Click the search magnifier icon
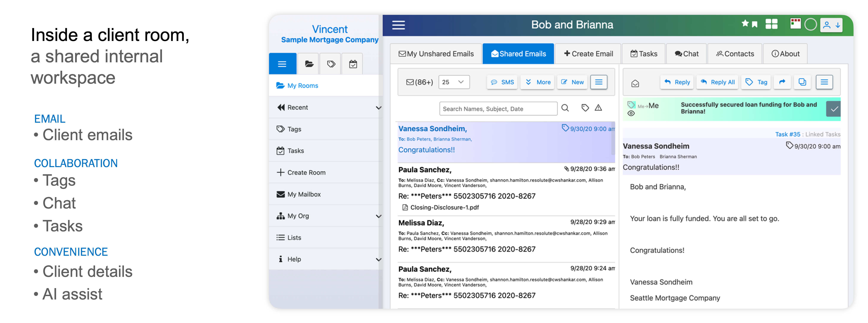This screenshot has height=323, width=868. pyautogui.click(x=565, y=108)
